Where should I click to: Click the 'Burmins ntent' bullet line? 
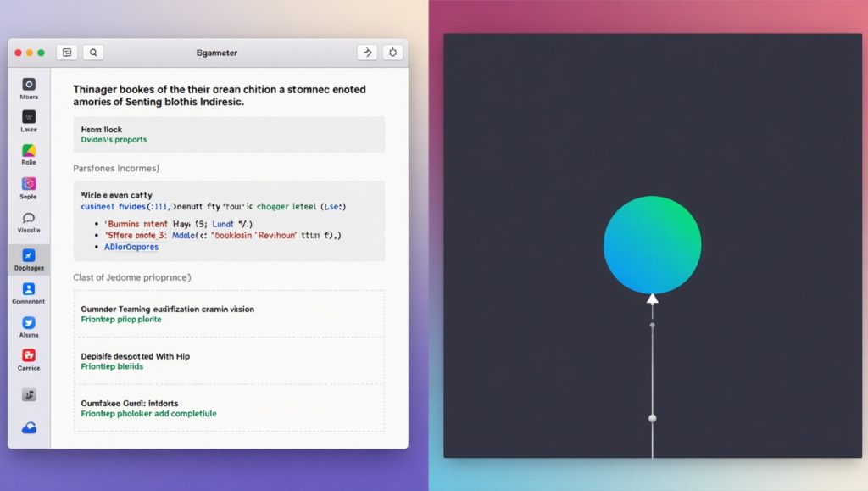coord(178,224)
